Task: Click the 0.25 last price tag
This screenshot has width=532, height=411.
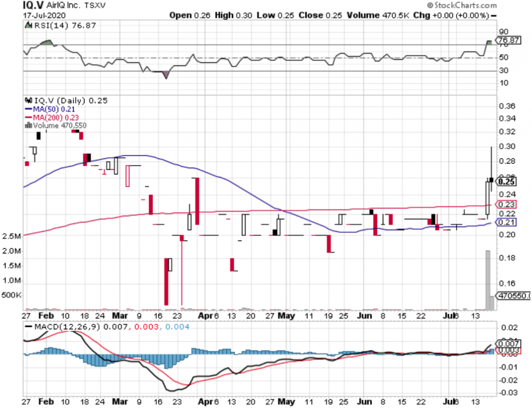Action: (x=507, y=181)
